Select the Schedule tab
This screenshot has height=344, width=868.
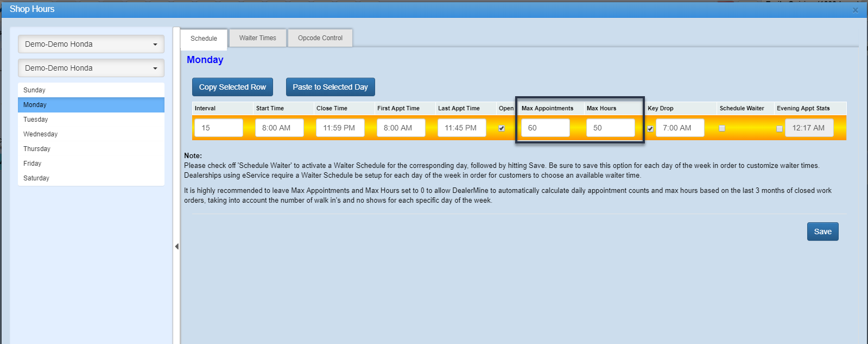click(204, 39)
